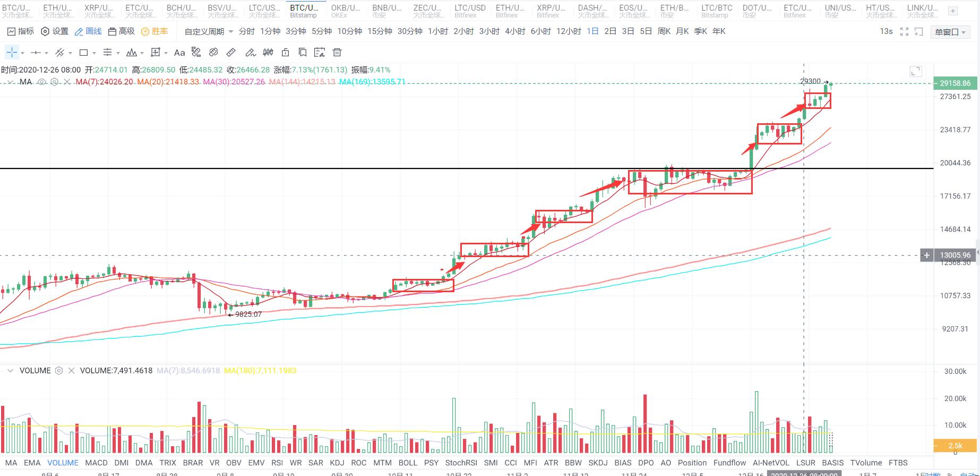The height and width of the screenshot is (476, 980).
Task: Click the trash icon to delete drawings
Action: pos(337,53)
